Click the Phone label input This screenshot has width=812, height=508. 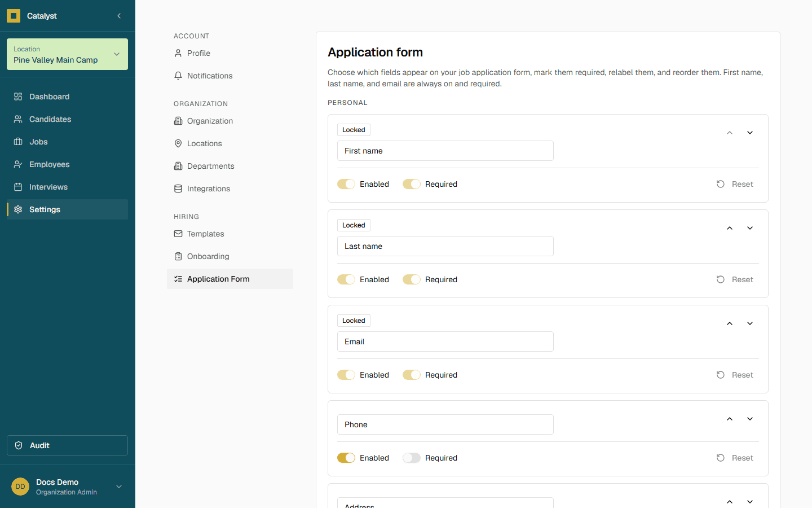click(x=445, y=424)
